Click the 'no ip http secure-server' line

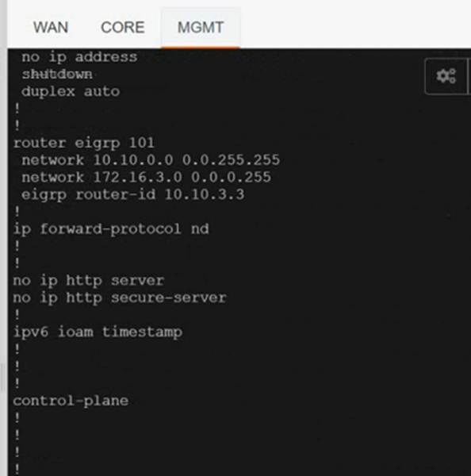(x=120, y=298)
